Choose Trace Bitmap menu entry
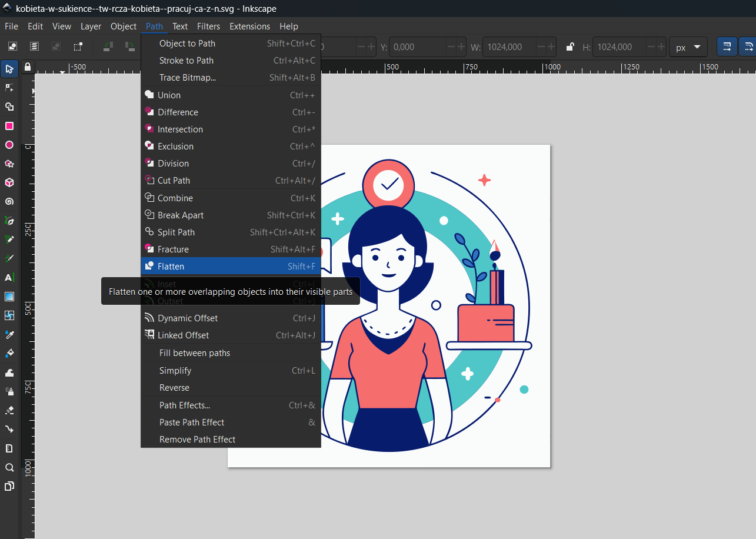Image resolution: width=756 pixels, height=539 pixels. click(x=231, y=78)
